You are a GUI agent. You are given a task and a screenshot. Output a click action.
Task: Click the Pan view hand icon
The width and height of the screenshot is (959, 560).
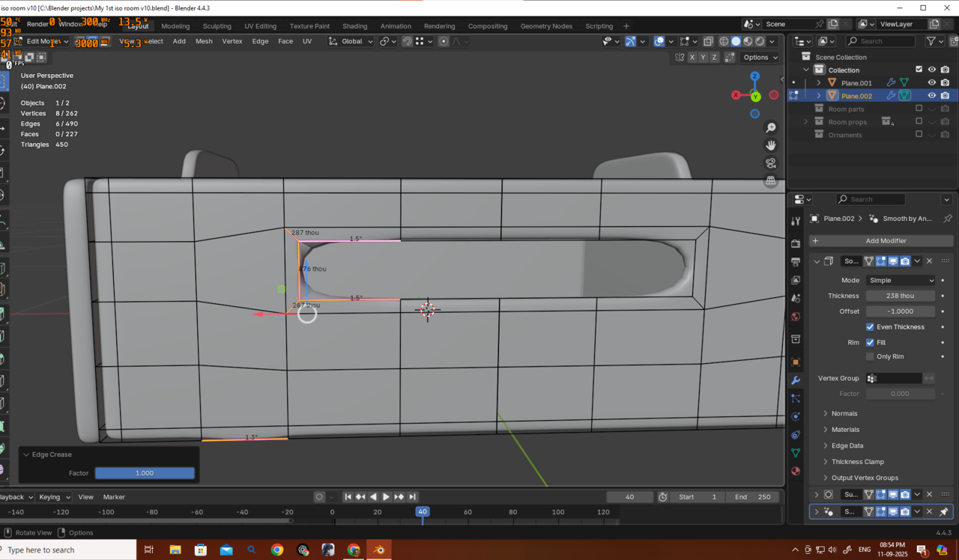point(770,145)
